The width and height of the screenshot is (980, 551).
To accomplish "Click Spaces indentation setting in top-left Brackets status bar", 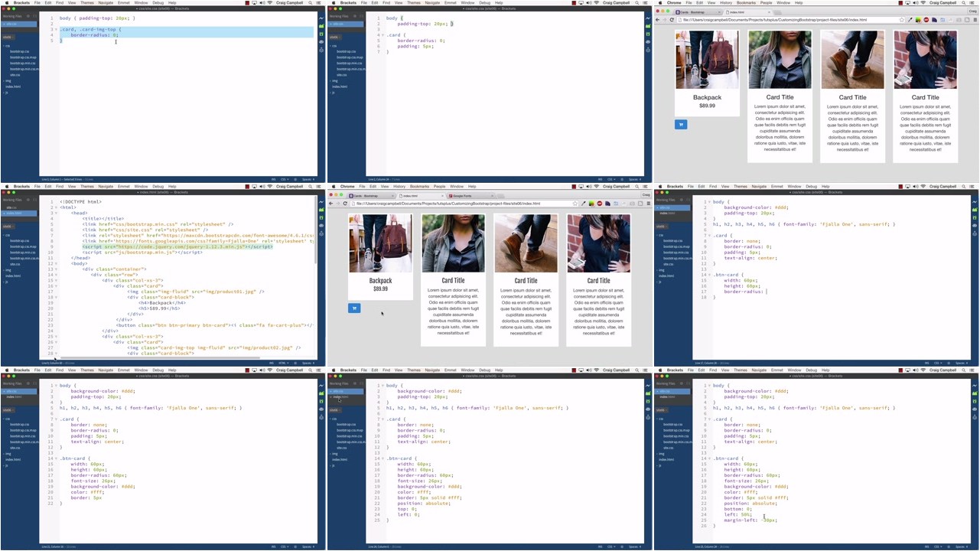I will pyautogui.click(x=308, y=180).
